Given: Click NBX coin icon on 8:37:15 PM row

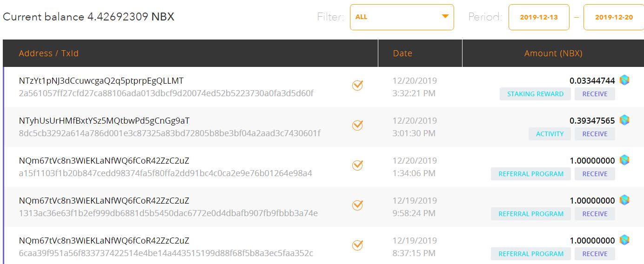Looking at the screenshot, I should click(624, 240).
